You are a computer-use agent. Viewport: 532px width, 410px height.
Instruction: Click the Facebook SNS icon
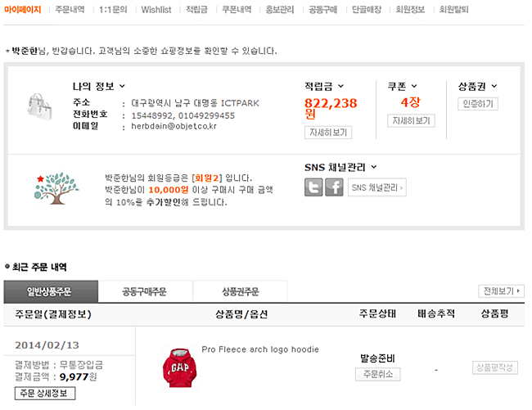click(x=334, y=187)
